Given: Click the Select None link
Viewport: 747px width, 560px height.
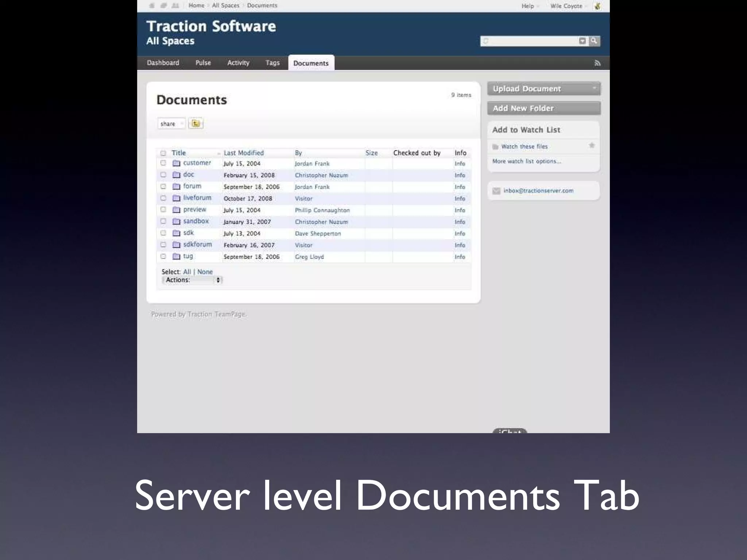Looking at the screenshot, I should click(205, 272).
